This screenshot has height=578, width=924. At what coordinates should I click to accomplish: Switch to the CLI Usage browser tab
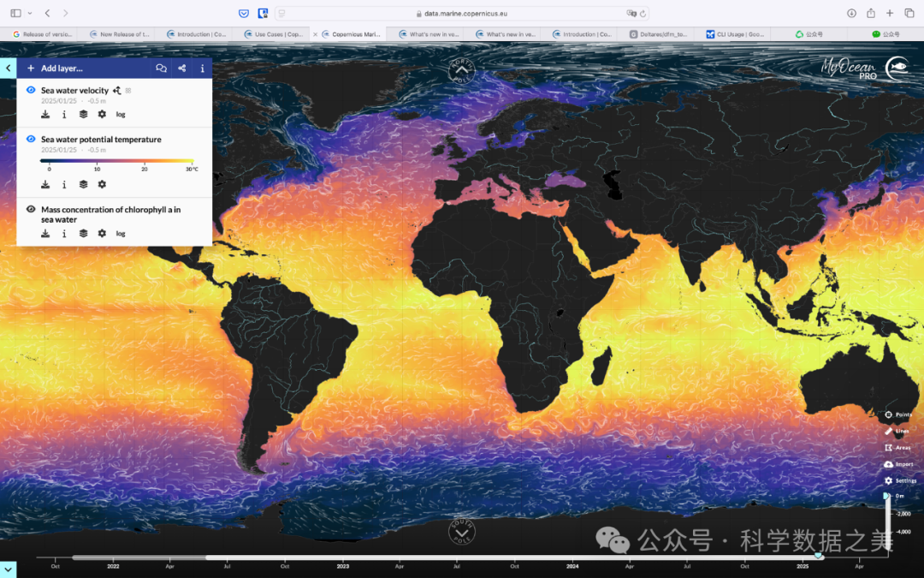(736, 34)
